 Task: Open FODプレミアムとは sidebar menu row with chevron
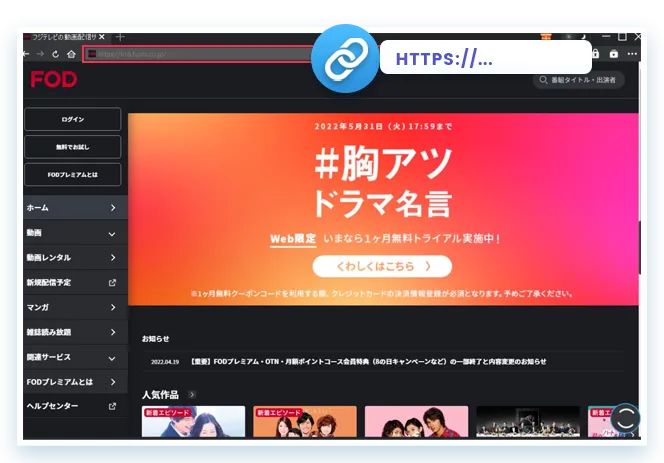pos(75,382)
